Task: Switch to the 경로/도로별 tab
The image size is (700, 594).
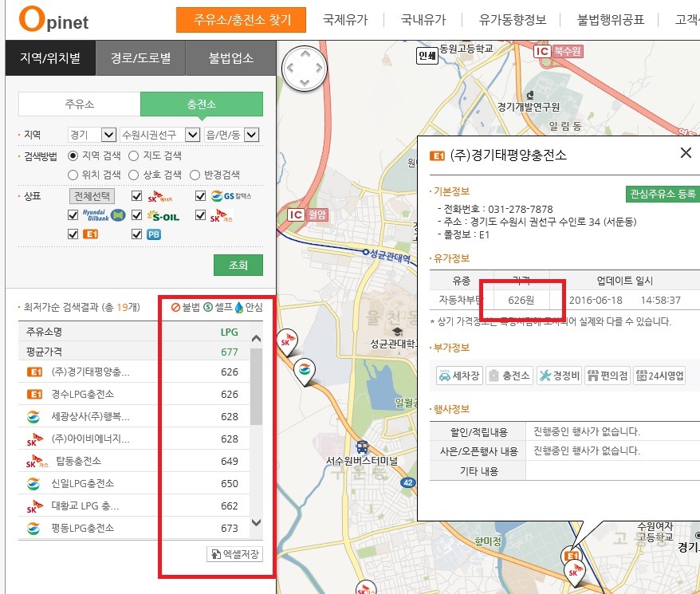Action: [x=140, y=57]
